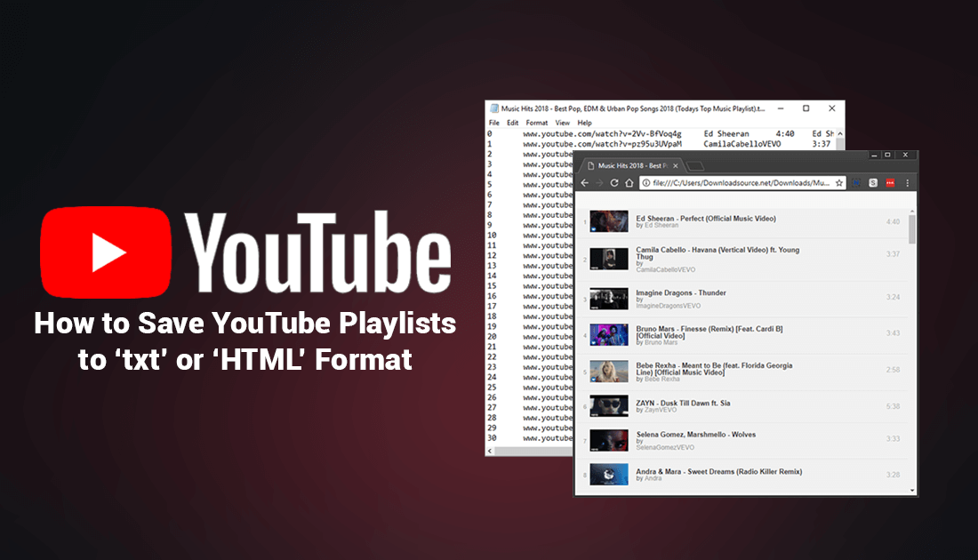978x560 pixels.
Task: Bookmark the page with the star icon
Action: click(839, 183)
